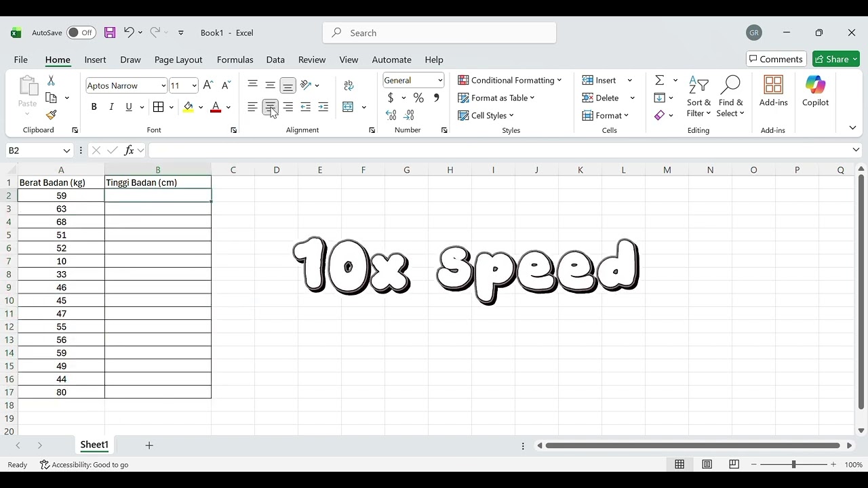Open the borders dropdown arrow
The height and width of the screenshot is (488, 868).
[171, 107]
